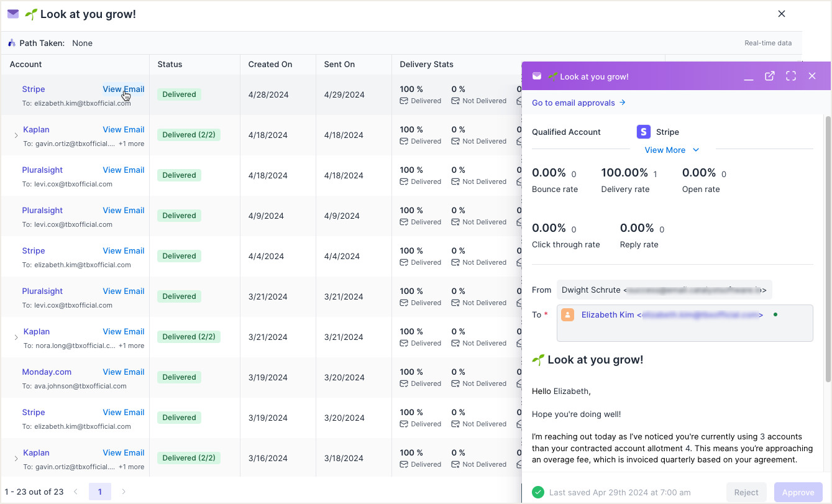Screen dimensions: 832x504
Task: Open email preview in new window
Action: tap(770, 76)
